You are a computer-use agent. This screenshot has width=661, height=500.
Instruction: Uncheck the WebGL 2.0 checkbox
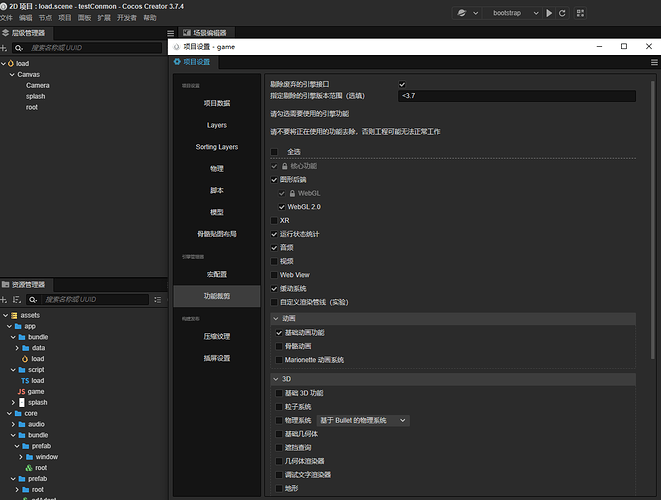(x=282, y=207)
